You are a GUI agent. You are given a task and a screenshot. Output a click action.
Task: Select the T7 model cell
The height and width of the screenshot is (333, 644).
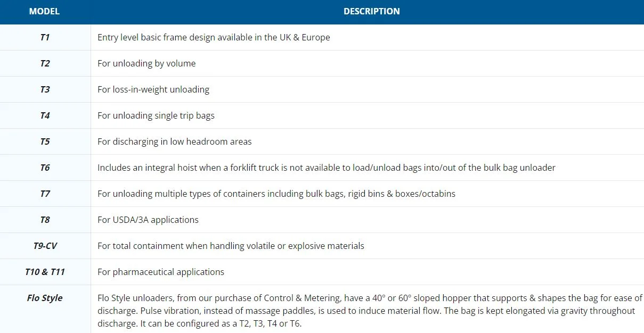[45, 194]
